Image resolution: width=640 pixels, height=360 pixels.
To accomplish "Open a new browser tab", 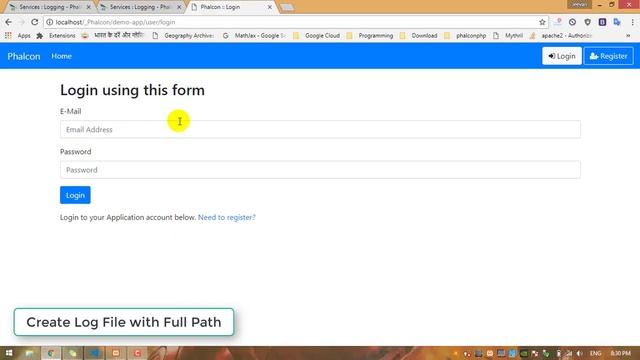I will (x=287, y=7).
